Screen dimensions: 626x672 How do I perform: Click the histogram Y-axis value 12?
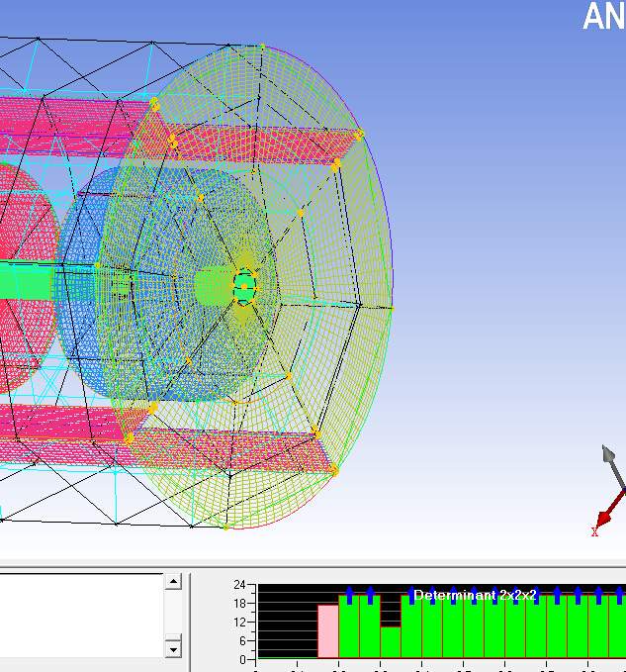point(239,622)
